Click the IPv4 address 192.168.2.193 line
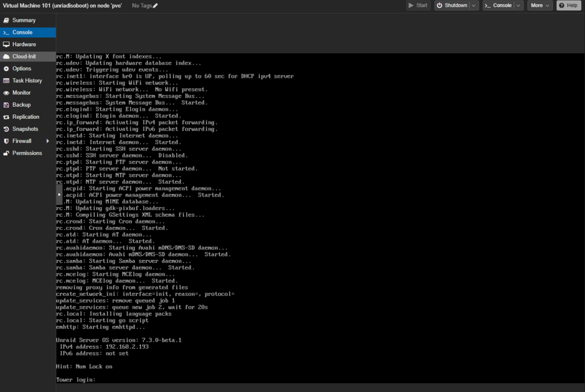Screen dimensions: 585x392 click(x=104, y=347)
